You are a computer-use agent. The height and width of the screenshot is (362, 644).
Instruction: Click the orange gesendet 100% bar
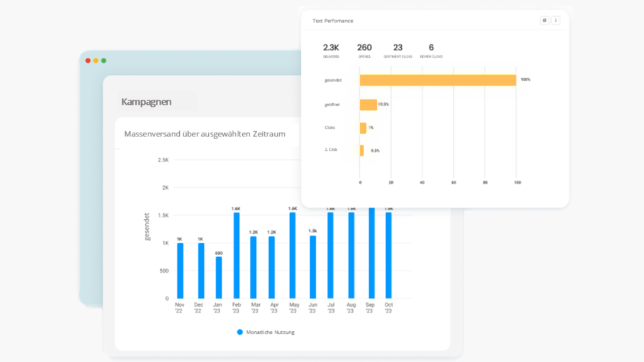pyautogui.click(x=438, y=80)
